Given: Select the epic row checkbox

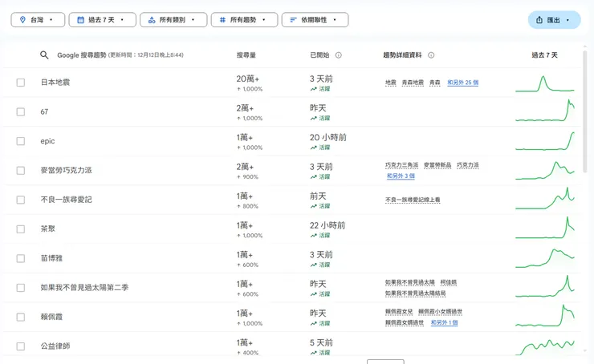Looking at the screenshot, I should click(x=21, y=141).
